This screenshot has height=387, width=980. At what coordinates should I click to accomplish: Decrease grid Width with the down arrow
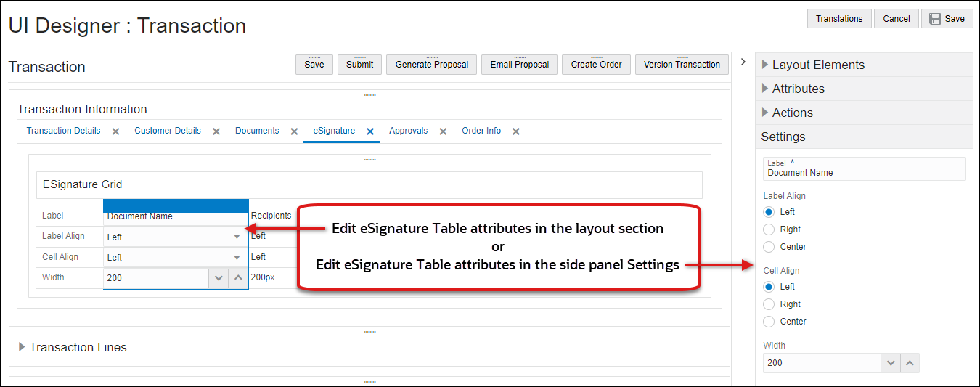[219, 277]
